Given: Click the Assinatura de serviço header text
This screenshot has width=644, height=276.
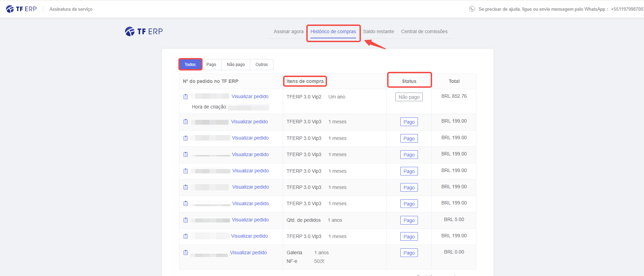Looking at the screenshot, I should [71, 9].
